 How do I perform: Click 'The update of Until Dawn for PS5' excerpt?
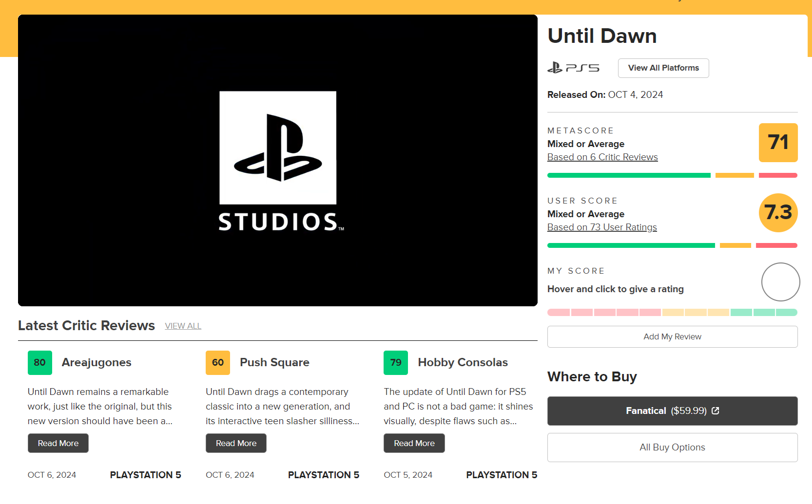tap(458, 406)
